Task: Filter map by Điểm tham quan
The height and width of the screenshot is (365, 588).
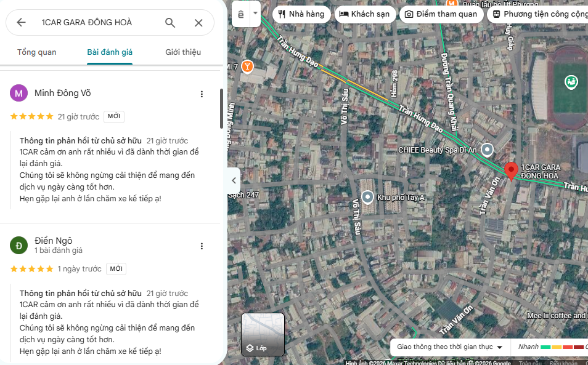Action: tap(441, 14)
